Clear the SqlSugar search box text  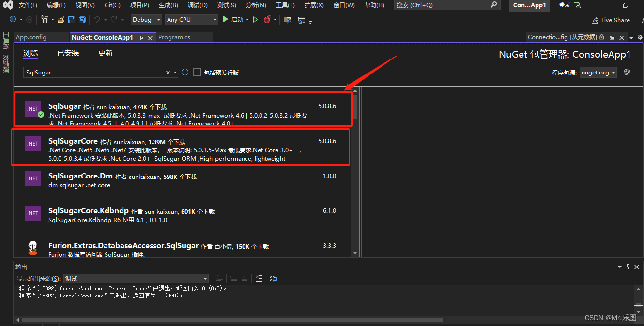click(x=169, y=72)
